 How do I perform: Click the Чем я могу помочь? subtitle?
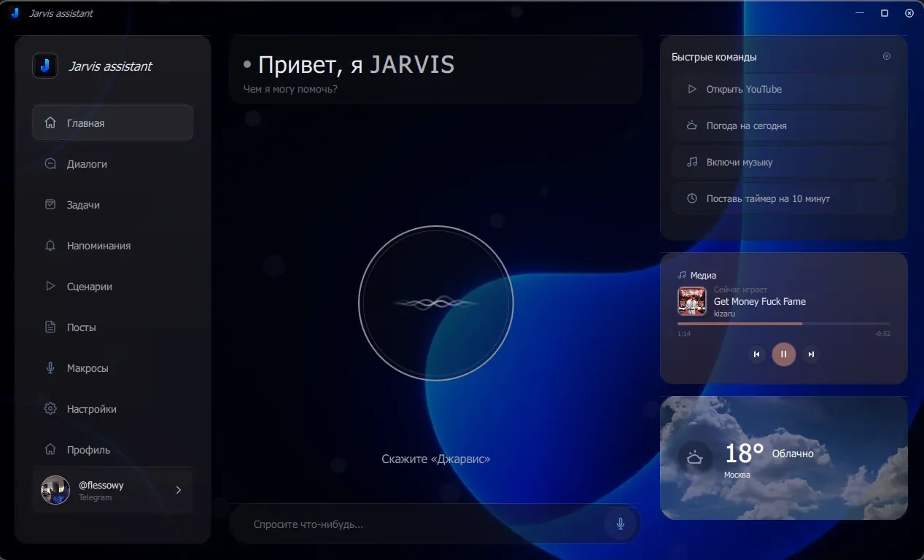[290, 89]
